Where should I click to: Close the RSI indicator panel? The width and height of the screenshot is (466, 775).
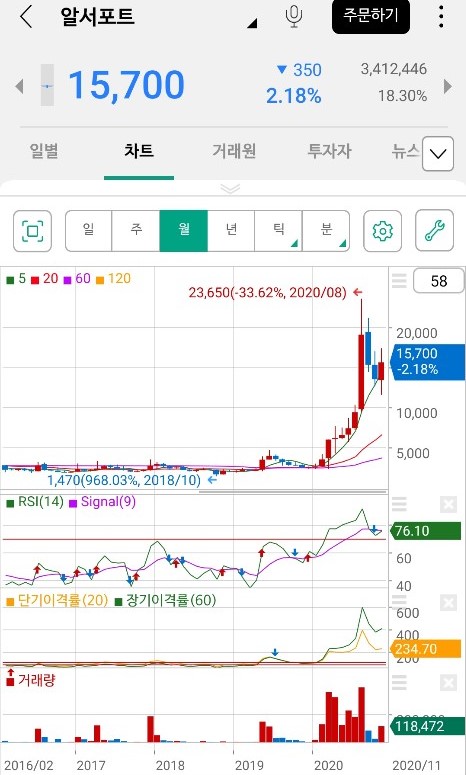448,505
